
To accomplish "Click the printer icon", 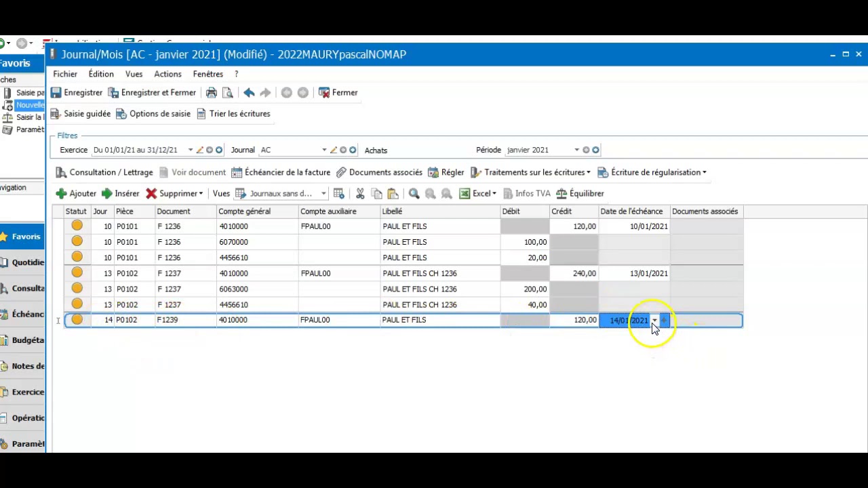I will 212,93.
